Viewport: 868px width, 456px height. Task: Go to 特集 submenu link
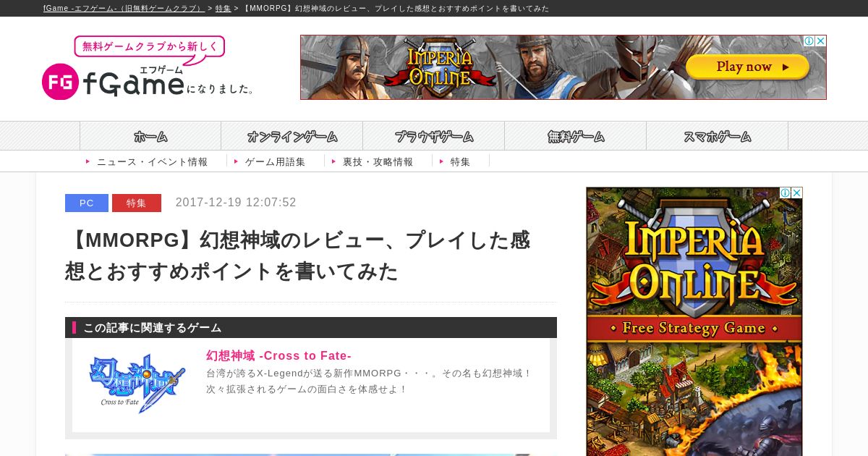pos(460,161)
